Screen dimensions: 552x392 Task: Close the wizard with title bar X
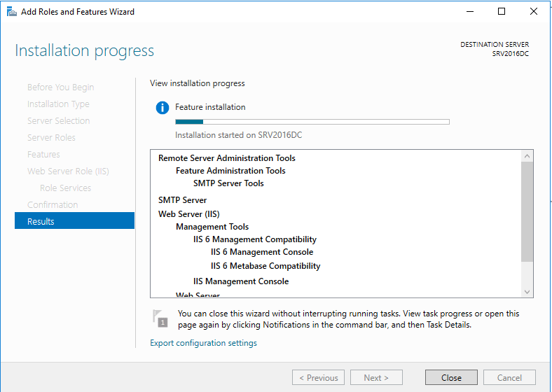[x=533, y=11]
